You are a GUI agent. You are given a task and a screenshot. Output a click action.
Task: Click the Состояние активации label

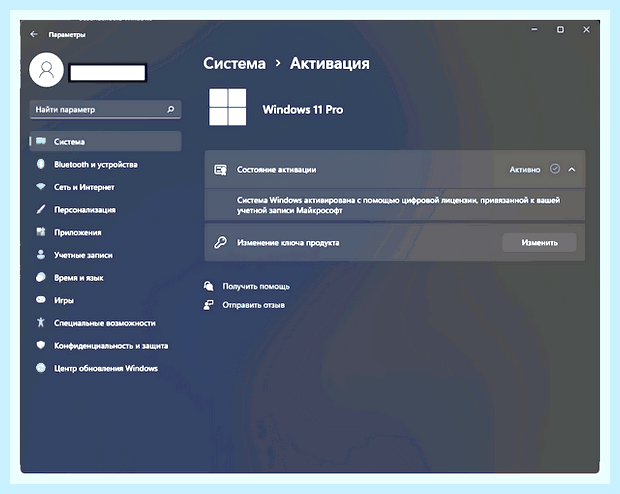276,170
